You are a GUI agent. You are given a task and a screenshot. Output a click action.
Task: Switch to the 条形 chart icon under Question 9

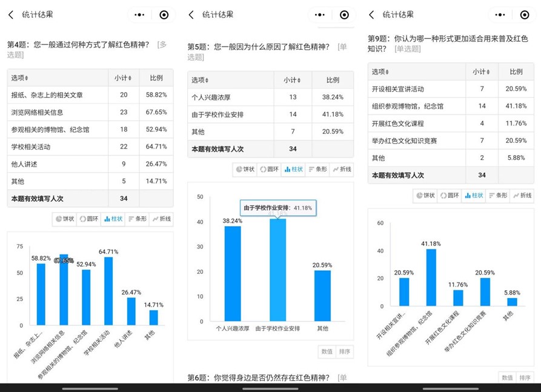497,195
